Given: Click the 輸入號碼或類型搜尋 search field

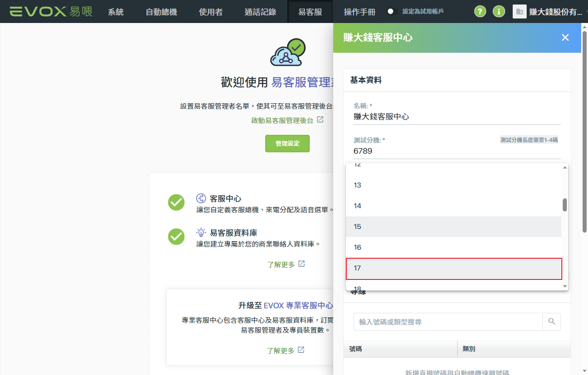Looking at the screenshot, I should click(x=448, y=322).
